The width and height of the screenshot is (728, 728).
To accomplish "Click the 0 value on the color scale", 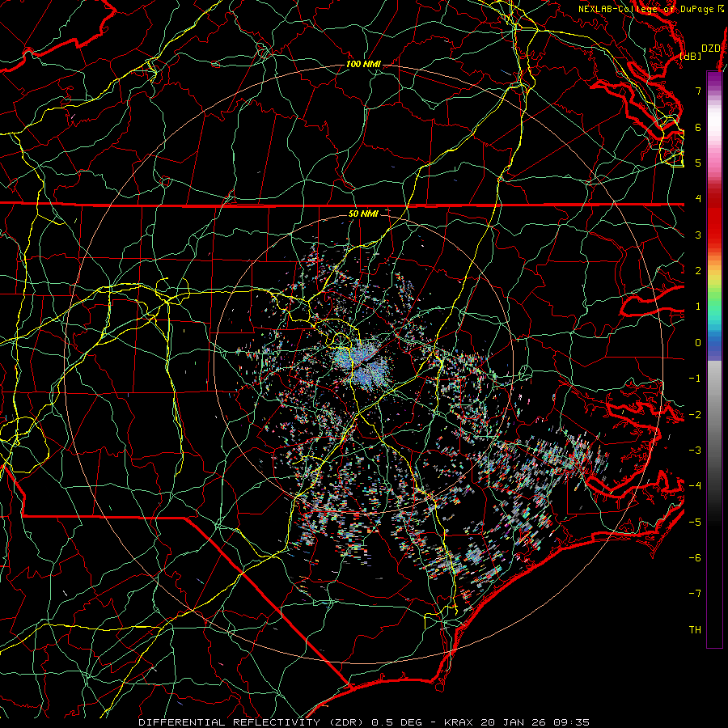I will 698,343.
